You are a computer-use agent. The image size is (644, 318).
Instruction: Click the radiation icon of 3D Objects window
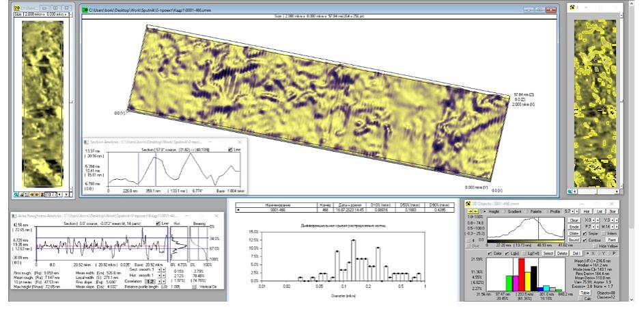tap(467, 203)
